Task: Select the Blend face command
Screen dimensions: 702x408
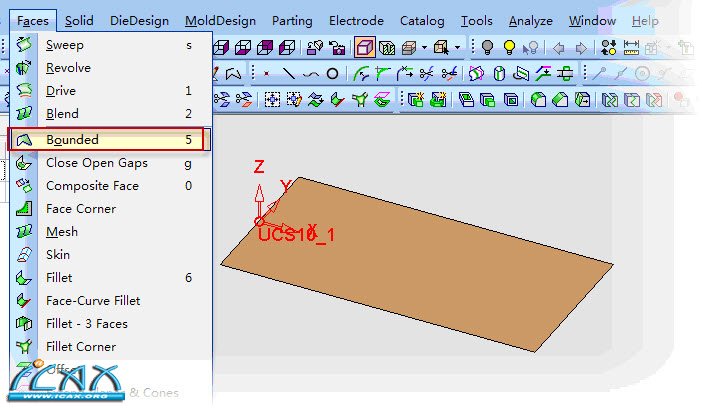Action: click(x=110, y=114)
